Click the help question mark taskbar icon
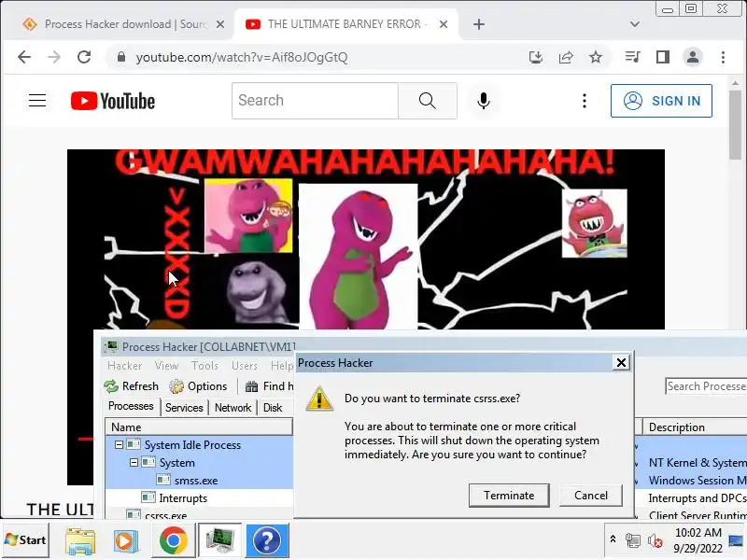747x560 pixels. click(x=267, y=540)
